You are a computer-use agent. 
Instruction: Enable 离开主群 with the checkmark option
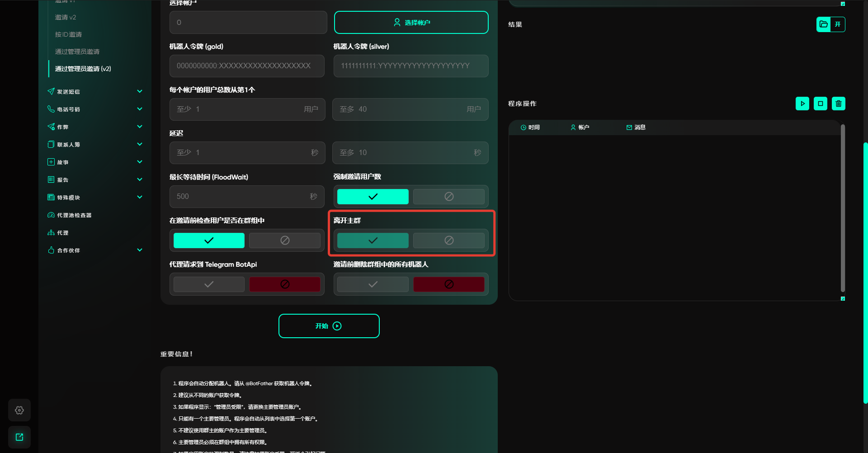[x=373, y=241]
